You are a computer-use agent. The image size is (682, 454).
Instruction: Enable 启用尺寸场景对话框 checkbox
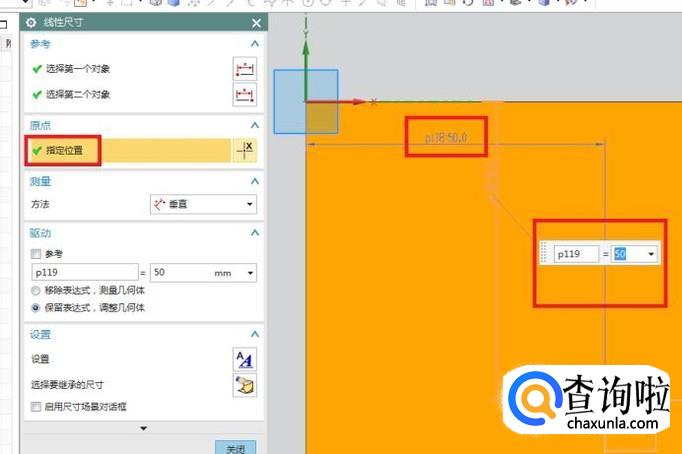click(36, 407)
